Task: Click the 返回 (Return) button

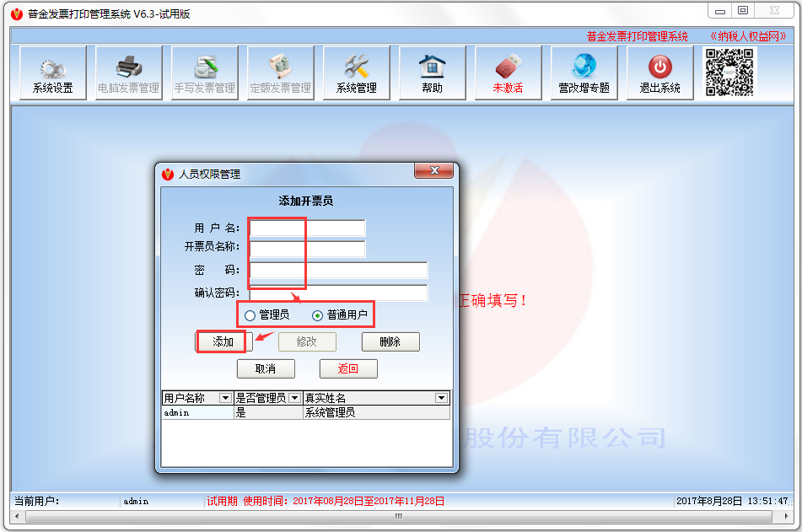Action: point(347,368)
